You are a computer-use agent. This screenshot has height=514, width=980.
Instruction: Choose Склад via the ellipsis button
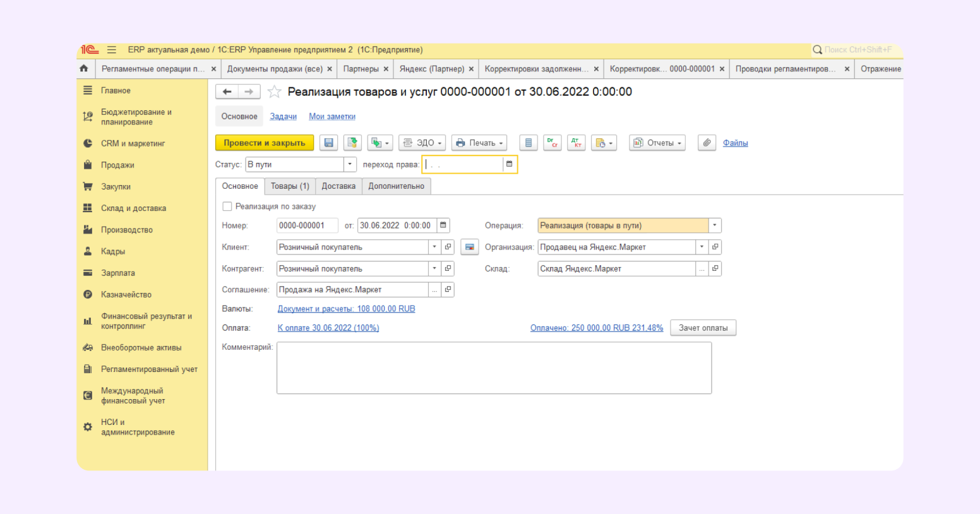click(702, 268)
